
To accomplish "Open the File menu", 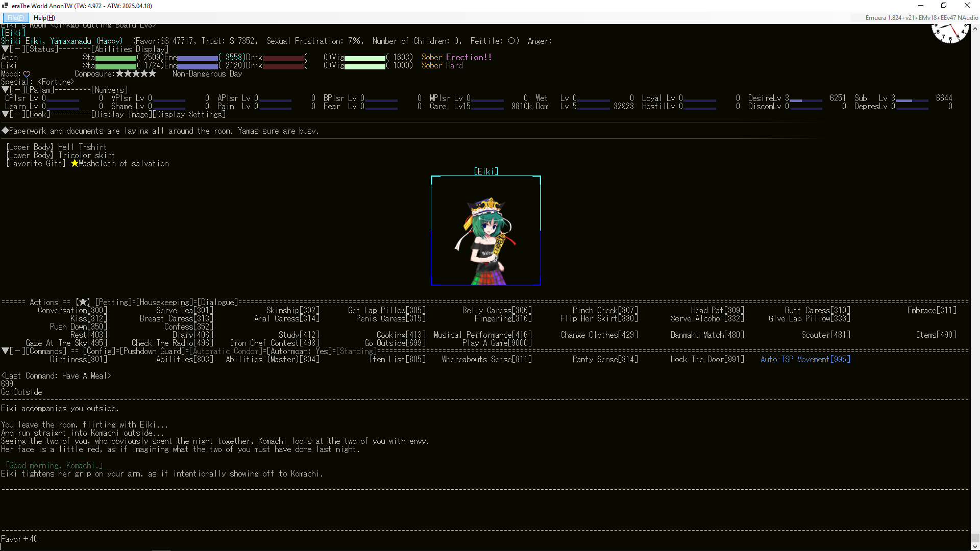I will (15, 18).
